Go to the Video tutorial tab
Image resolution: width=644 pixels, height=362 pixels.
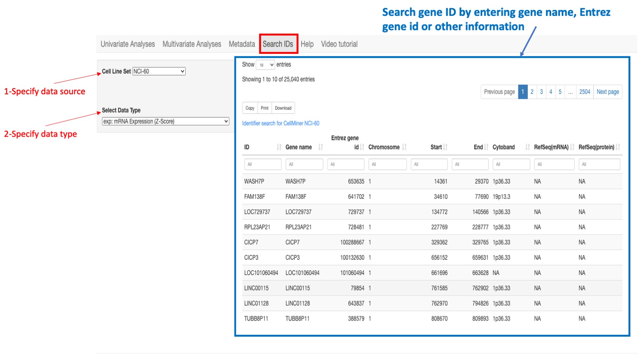click(339, 44)
